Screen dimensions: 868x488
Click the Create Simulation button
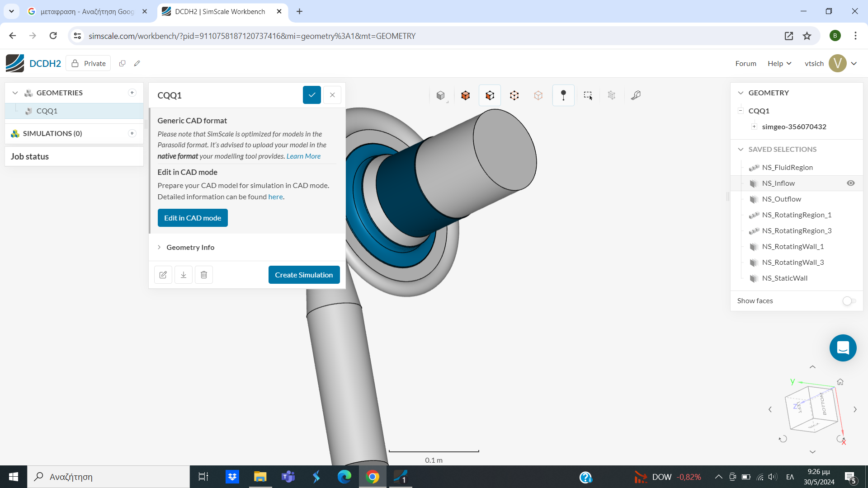click(304, 275)
